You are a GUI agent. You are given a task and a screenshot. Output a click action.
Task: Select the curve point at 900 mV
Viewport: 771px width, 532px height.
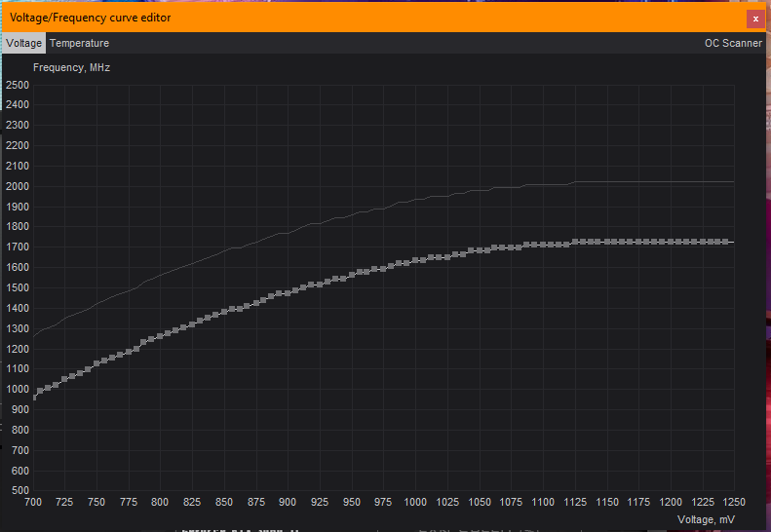tap(288, 293)
